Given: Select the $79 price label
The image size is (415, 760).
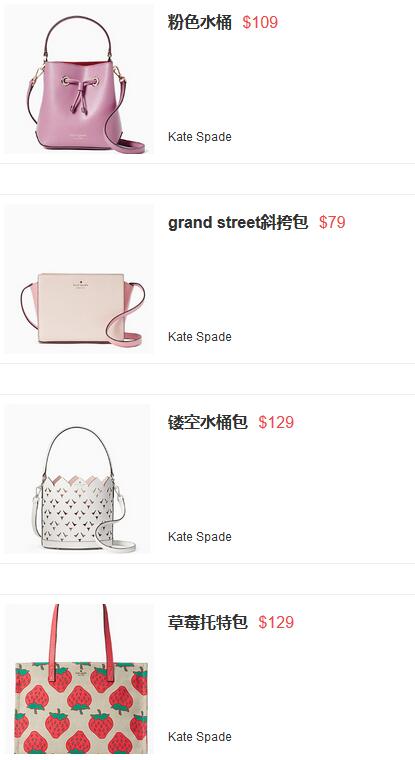Looking at the screenshot, I should coord(332,222).
